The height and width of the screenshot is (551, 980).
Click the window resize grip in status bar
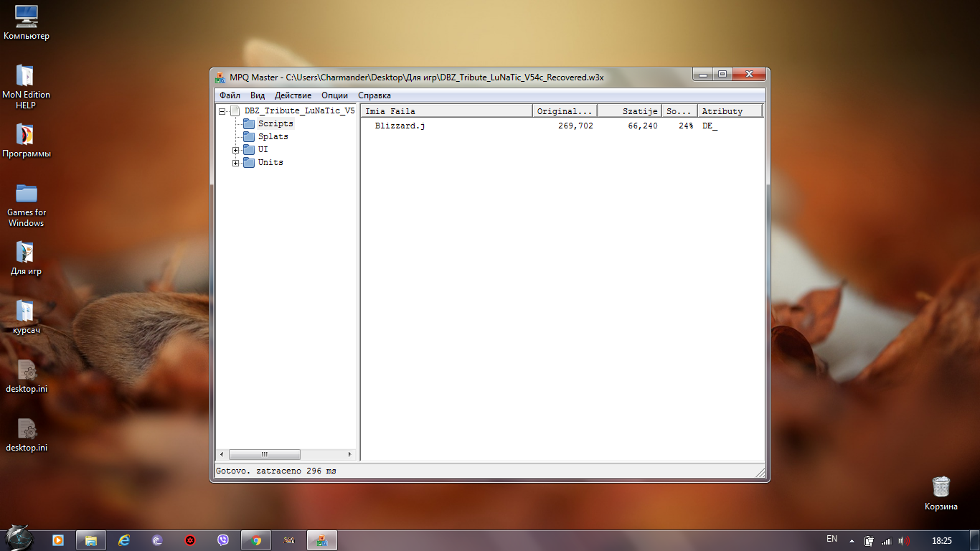(760, 472)
